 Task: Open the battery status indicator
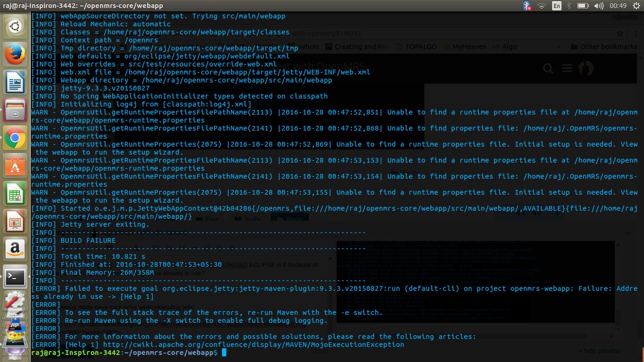click(583, 6)
